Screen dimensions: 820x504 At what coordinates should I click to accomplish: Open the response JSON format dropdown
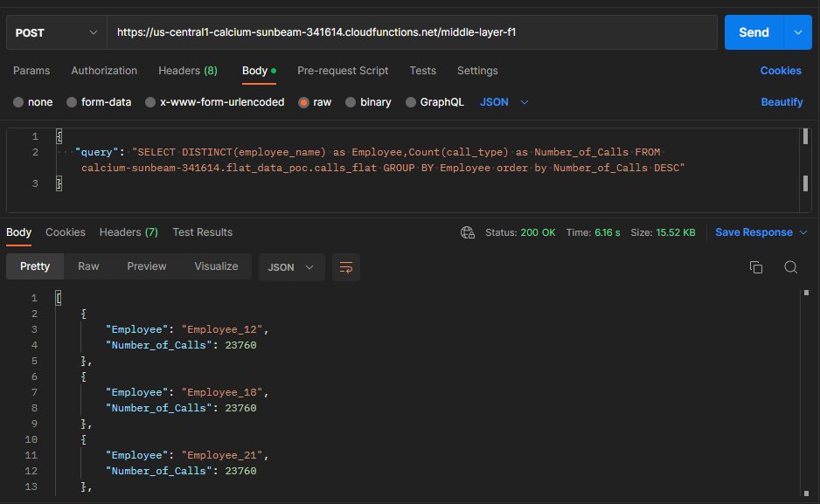[291, 267]
